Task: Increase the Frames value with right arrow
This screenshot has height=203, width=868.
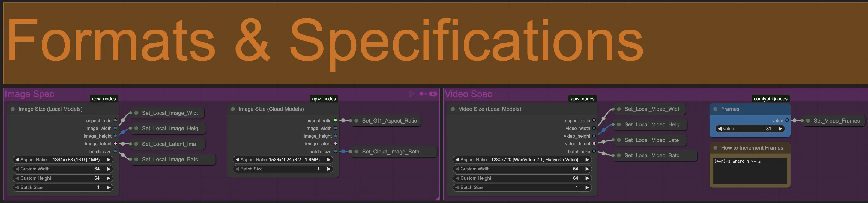Action: pyautogui.click(x=780, y=129)
